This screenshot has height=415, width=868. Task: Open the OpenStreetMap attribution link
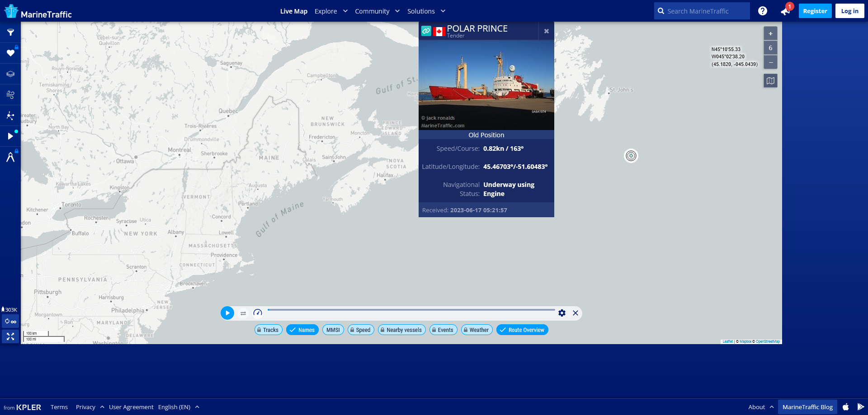(768, 341)
